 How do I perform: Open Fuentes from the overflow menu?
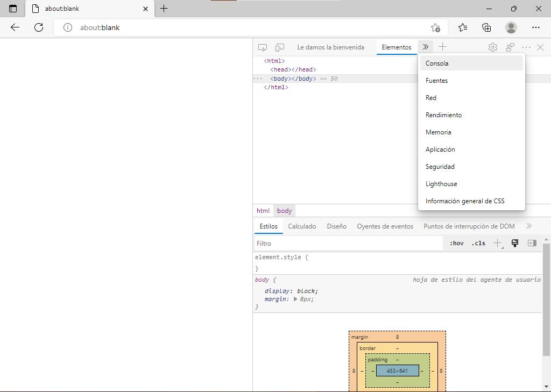point(471,81)
